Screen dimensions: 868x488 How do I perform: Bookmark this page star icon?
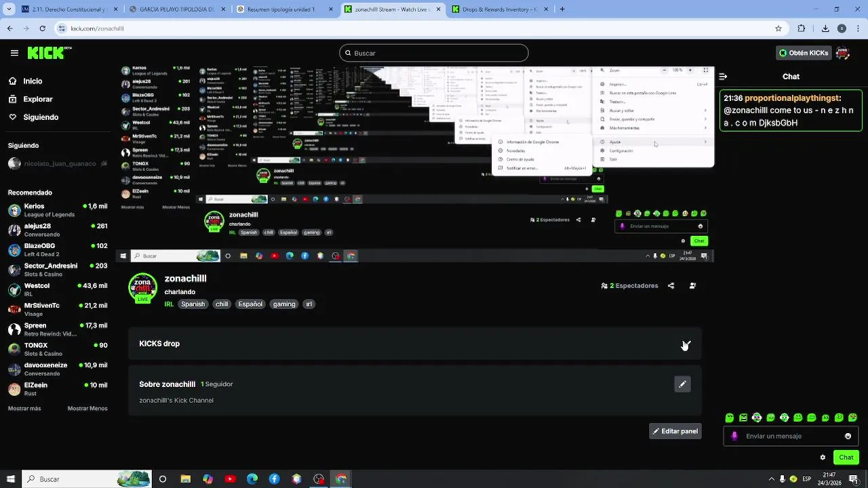coord(778,28)
